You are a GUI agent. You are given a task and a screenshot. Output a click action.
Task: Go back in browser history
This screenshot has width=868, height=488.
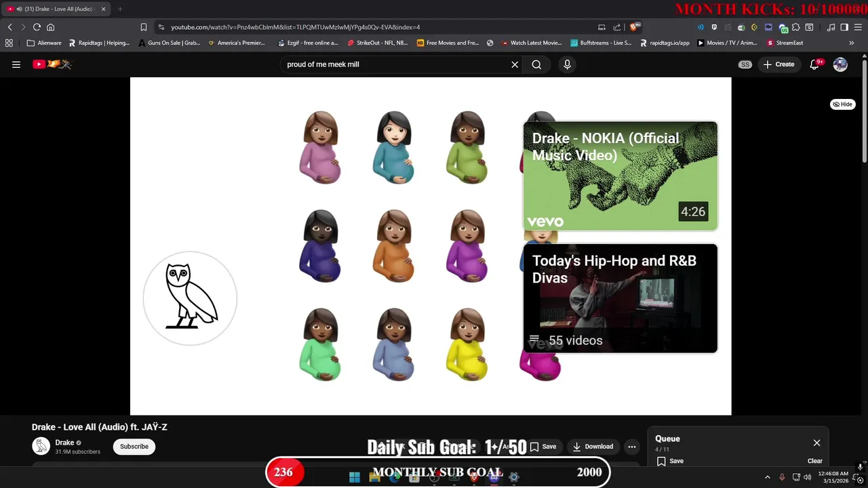click(9, 27)
